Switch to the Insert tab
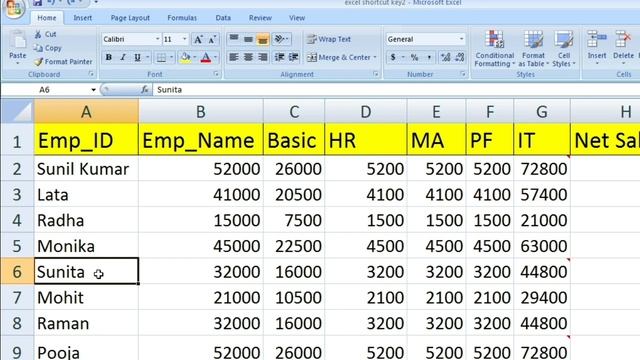This screenshot has height=360, width=640. 82,18
